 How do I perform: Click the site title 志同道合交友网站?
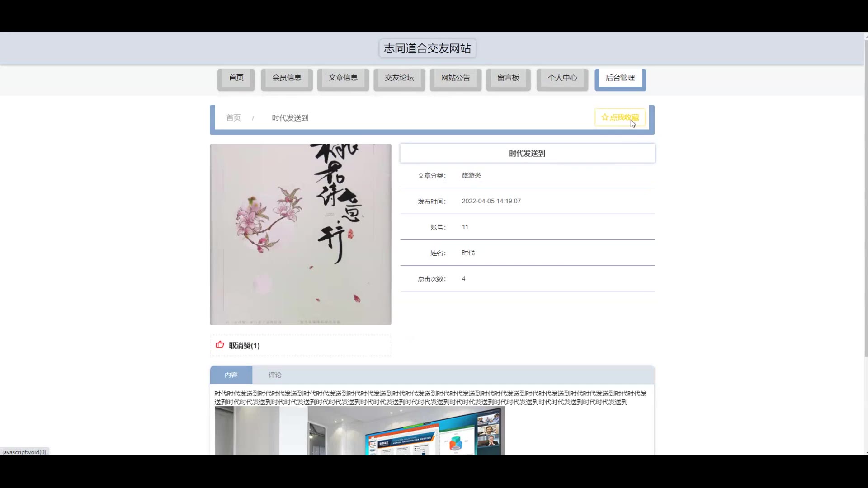[427, 48]
